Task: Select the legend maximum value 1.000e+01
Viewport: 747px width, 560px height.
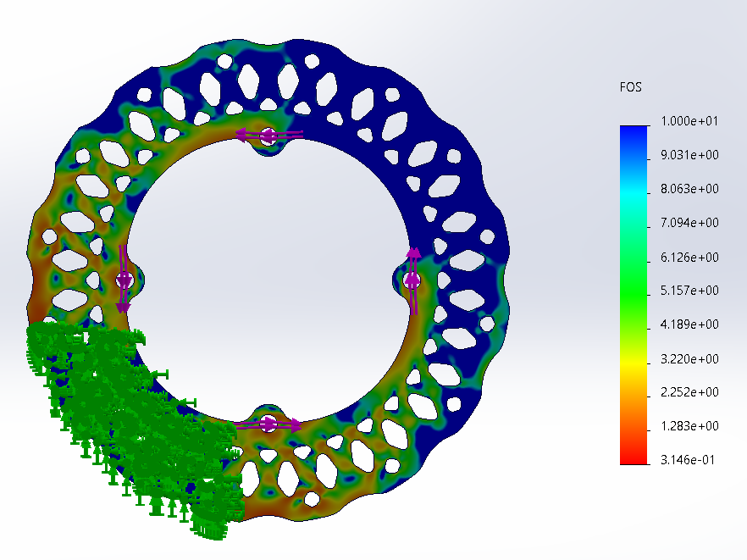Action: [x=689, y=121]
